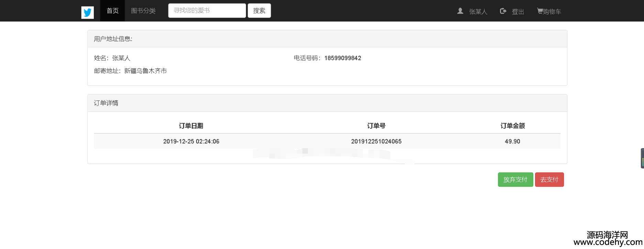Click the 登出 logout link
The height and width of the screenshot is (249, 644).
point(518,12)
